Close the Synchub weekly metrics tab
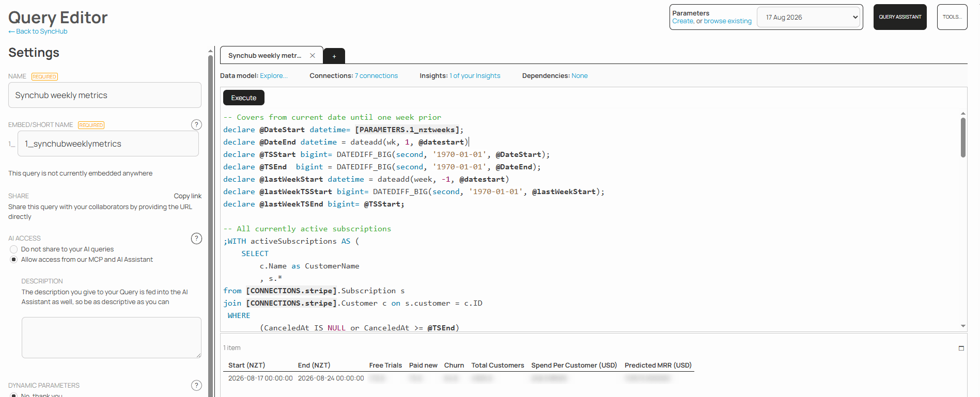 point(313,55)
